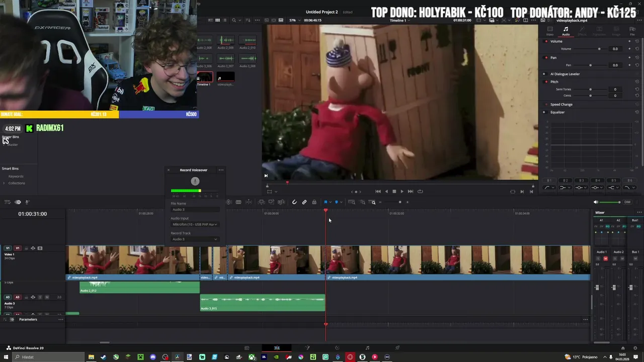Click the DIM button beside volume slider

[627, 202]
